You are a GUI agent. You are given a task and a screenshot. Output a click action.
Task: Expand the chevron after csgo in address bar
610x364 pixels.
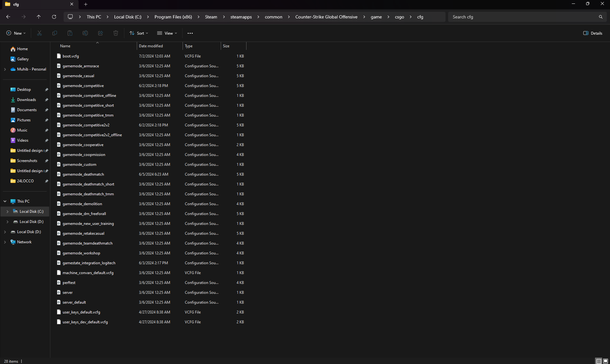(x=411, y=17)
